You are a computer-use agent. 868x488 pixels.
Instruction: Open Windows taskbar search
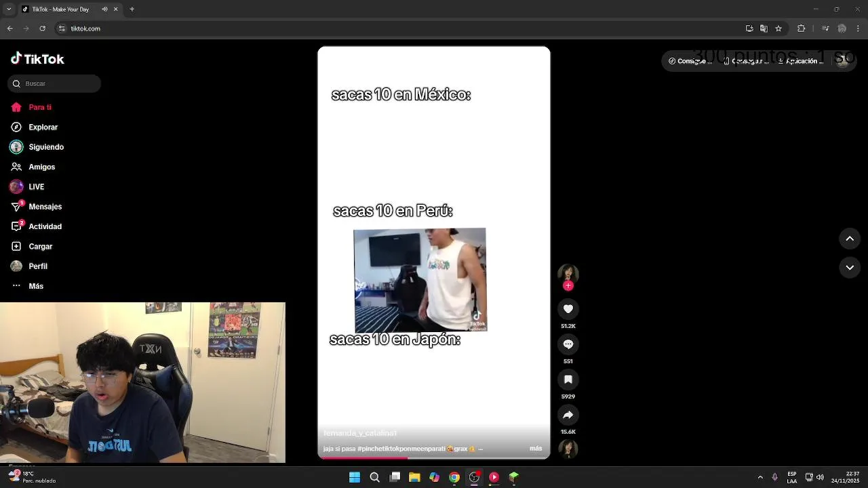click(374, 477)
